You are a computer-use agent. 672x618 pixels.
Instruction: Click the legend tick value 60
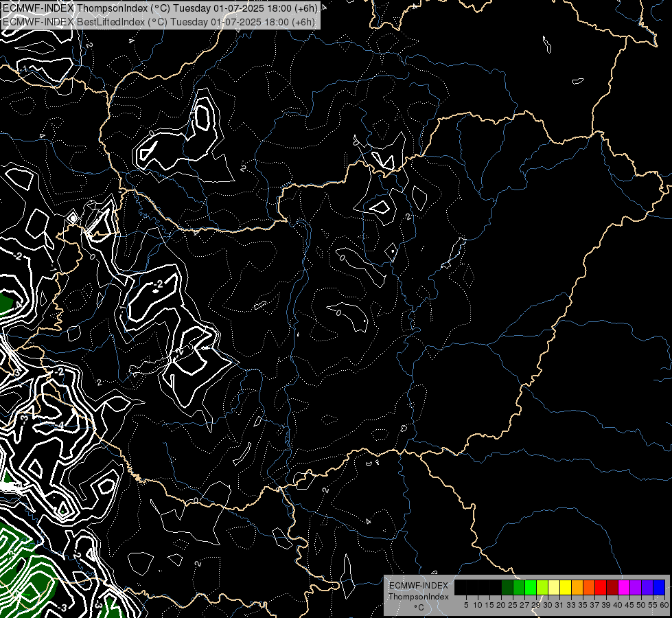(664, 605)
